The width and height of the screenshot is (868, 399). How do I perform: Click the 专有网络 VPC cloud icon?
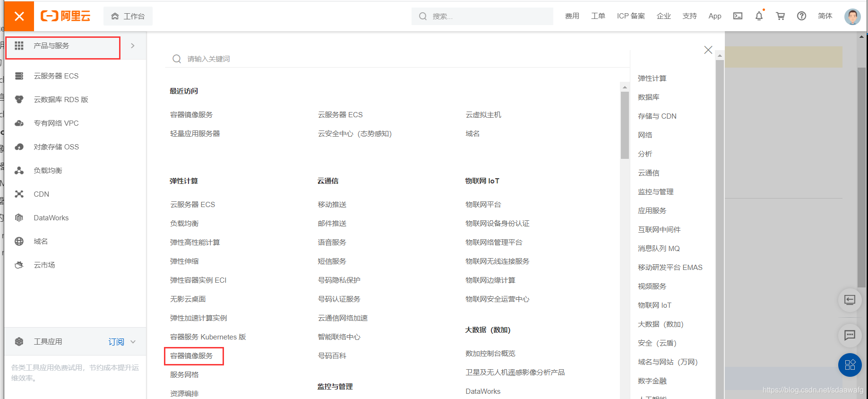[x=19, y=123]
